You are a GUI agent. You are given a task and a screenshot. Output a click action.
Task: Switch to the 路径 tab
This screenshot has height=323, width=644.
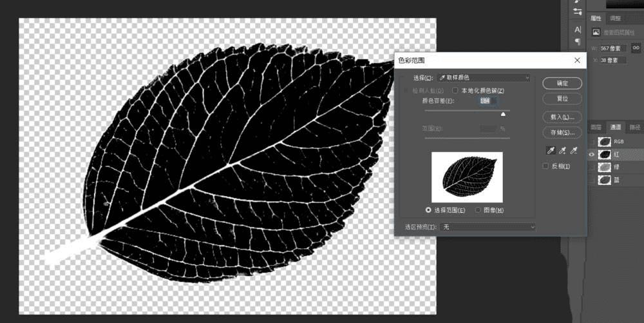[635, 128]
